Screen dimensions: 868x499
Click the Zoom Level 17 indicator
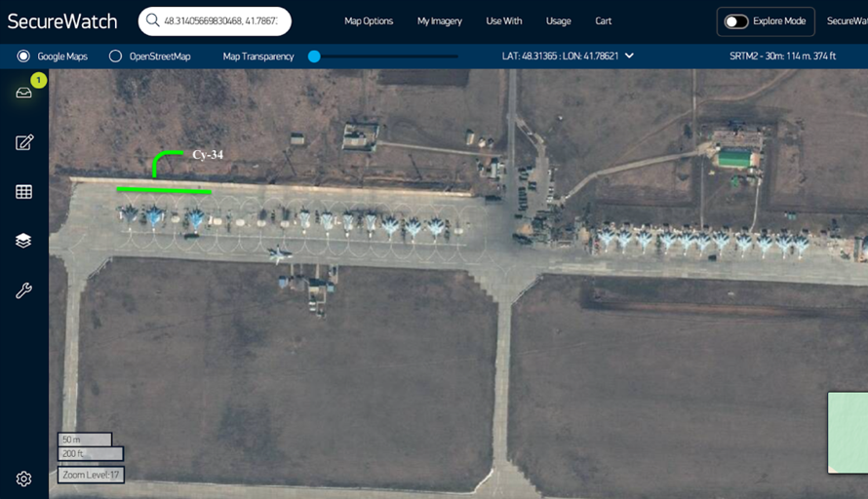pos(91,475)
